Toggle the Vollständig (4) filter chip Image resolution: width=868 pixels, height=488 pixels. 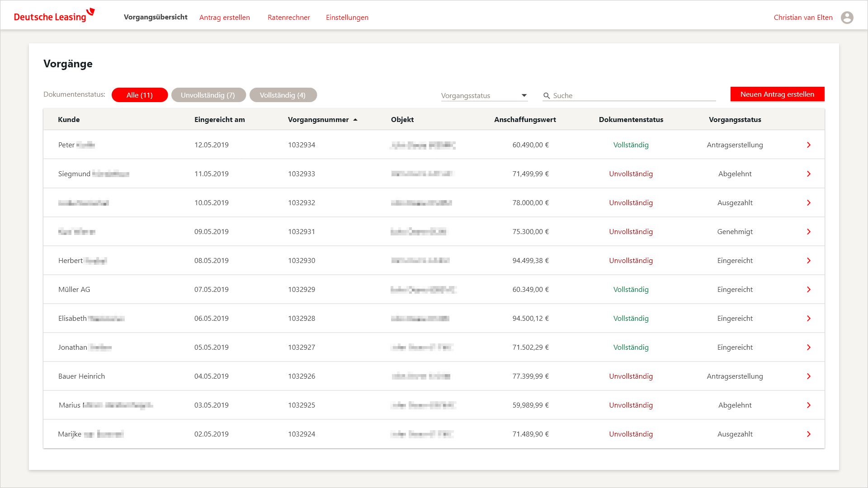[x=283, y=95]
